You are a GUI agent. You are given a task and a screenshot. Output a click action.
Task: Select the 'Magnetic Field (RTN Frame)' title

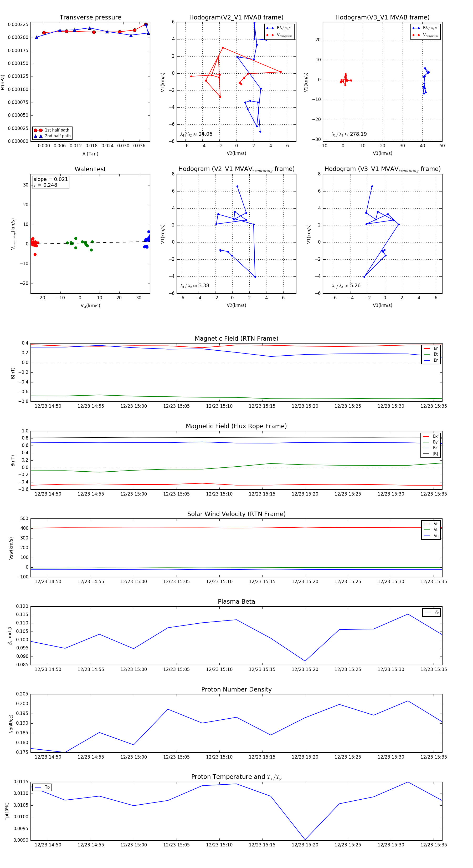click(x=236, y=339)
